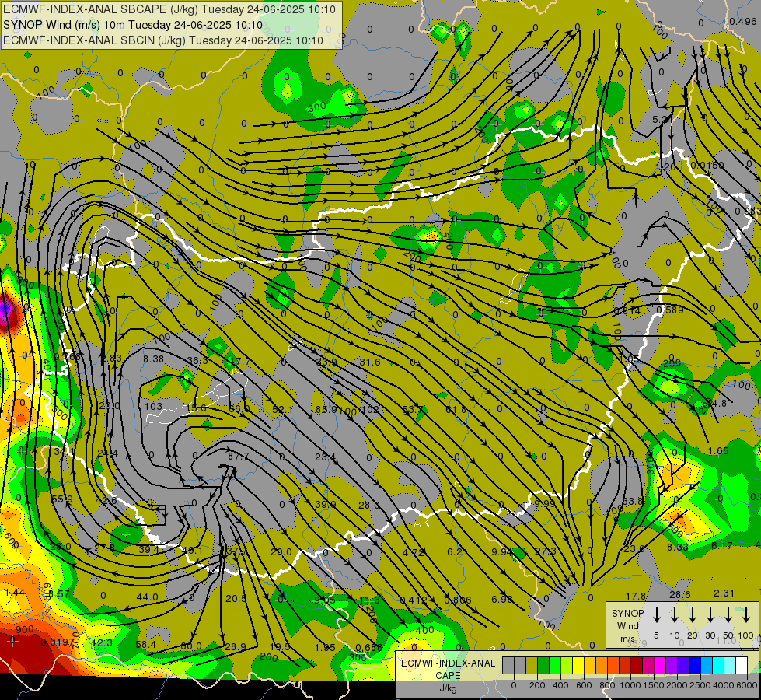Viewport: 761px width, 700px height.
Task: Pick the white swatch in the CAPE legend
Action: tap(742, 665)
